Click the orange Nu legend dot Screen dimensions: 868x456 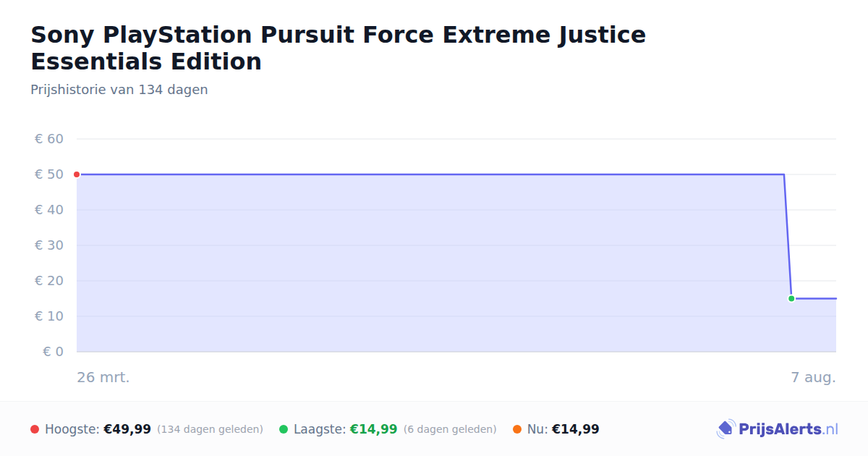[x=517, y=429]
